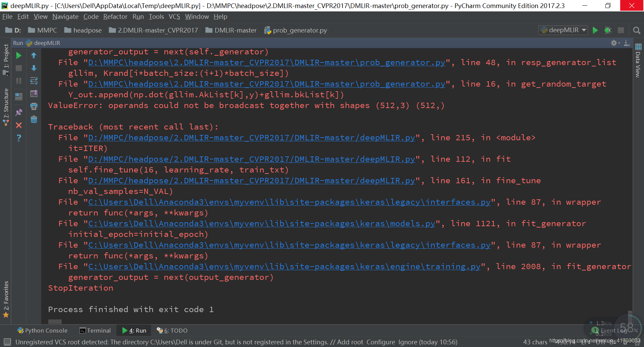The height and width of the screenshot is (347, 644).
Task: Open the Data View side panel
Action: [638, 61]
